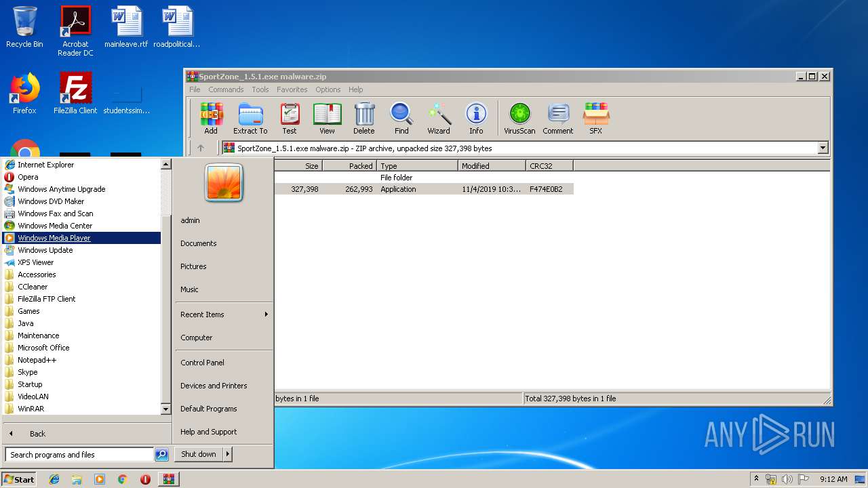
Task: Click the Chrome taskbar icon
Action: [x=122, y=479]
